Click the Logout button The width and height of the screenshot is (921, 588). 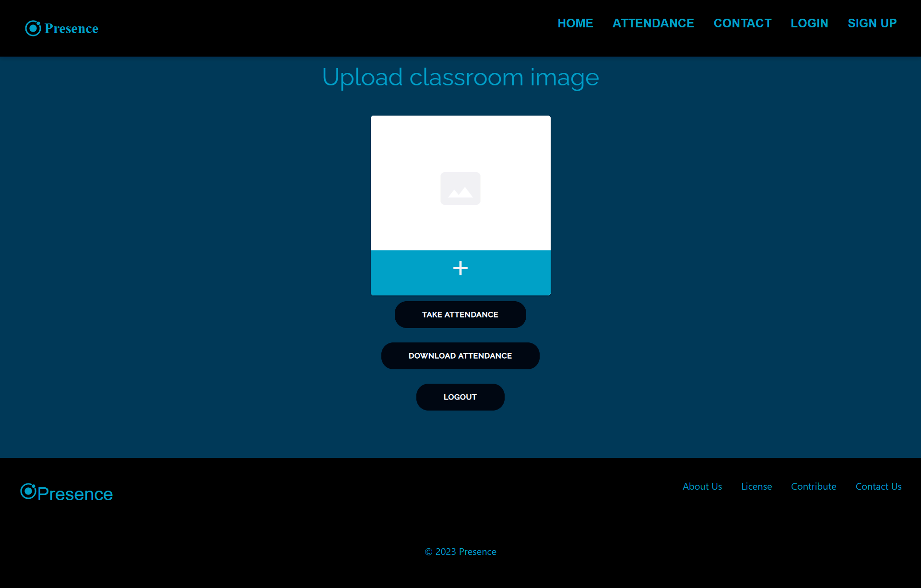pos(460,397)
